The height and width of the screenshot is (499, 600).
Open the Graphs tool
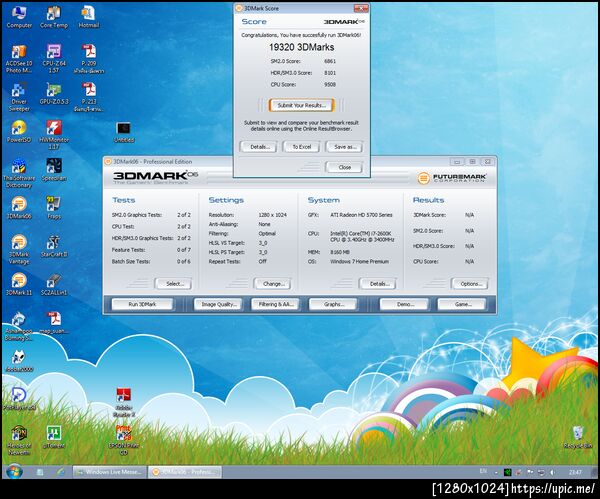333,304
